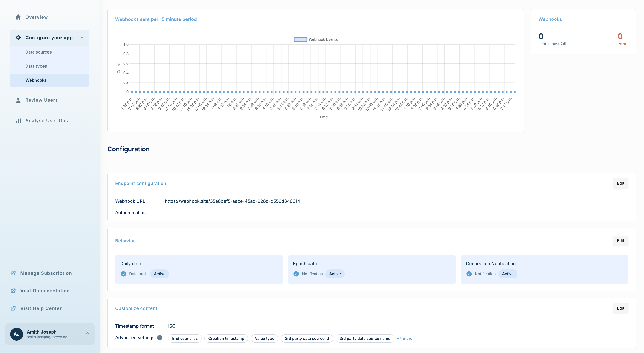Click the AJ user avatar
Viewport: 644px width, 353px height.
[16, 334]
